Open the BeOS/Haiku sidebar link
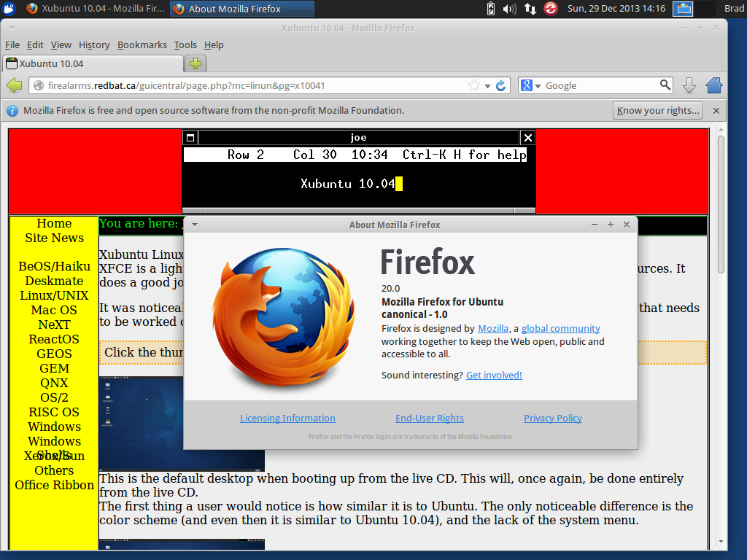Image resolution: width=747 pixels, height=560 pixels. click(x=54, y=266)
